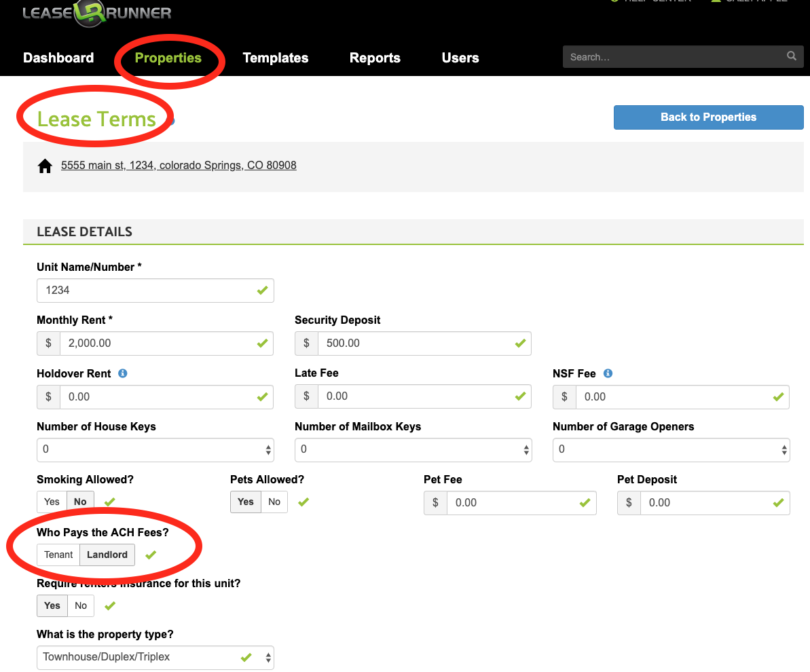The width and height of the screenshot is (810, 672).
Task: Click NSF Fee info icon
Action: [x=608, y=373]
